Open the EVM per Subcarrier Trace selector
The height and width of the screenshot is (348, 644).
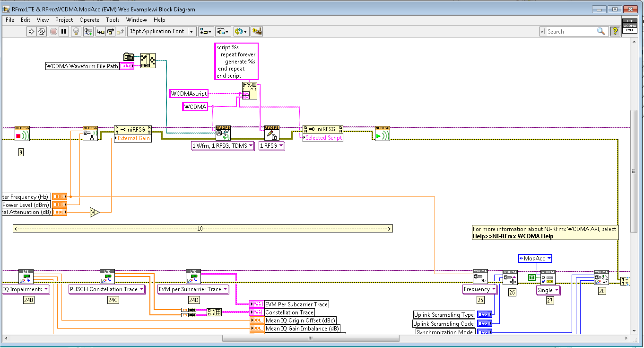coord(193,289)
